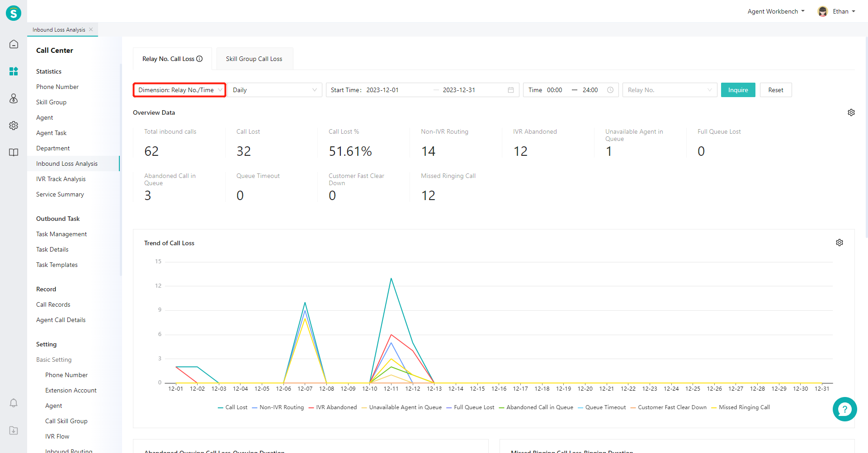Open the agent person icon in left rail
The image size is (868, 453).
pyautogui.click(x=14, y=98)
